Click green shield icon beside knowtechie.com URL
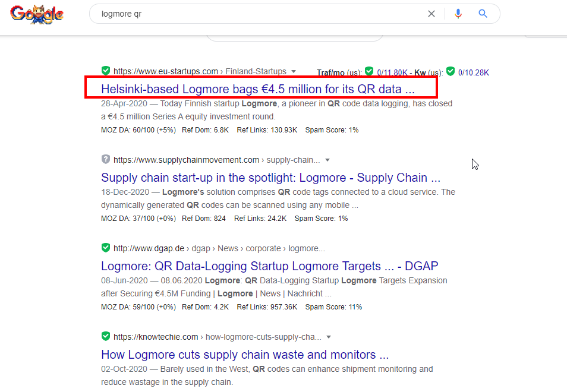 point(106,336)
